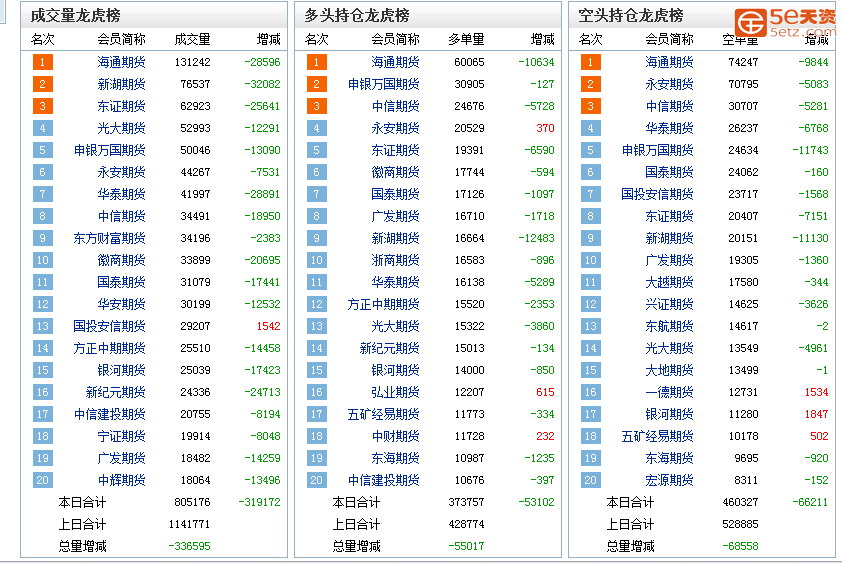Open 浙商期货 in the long position ranking
Screen dimensions: 842x563
395,261
